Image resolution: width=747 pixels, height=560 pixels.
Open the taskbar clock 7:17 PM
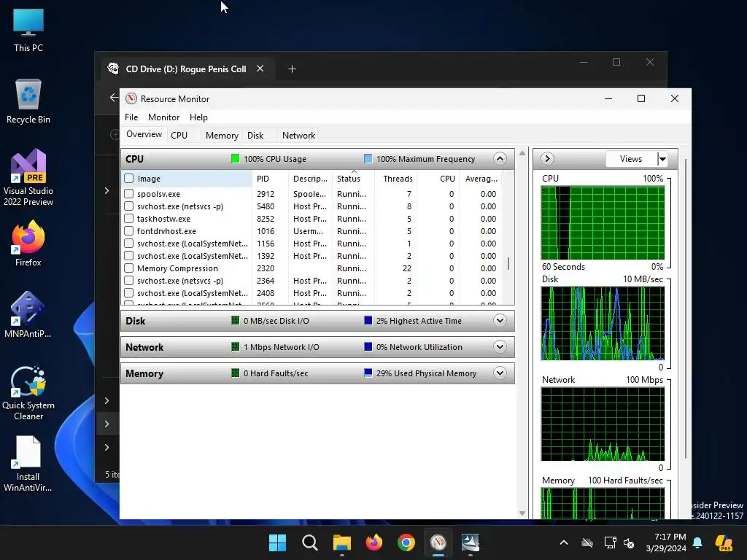[666, 542]
